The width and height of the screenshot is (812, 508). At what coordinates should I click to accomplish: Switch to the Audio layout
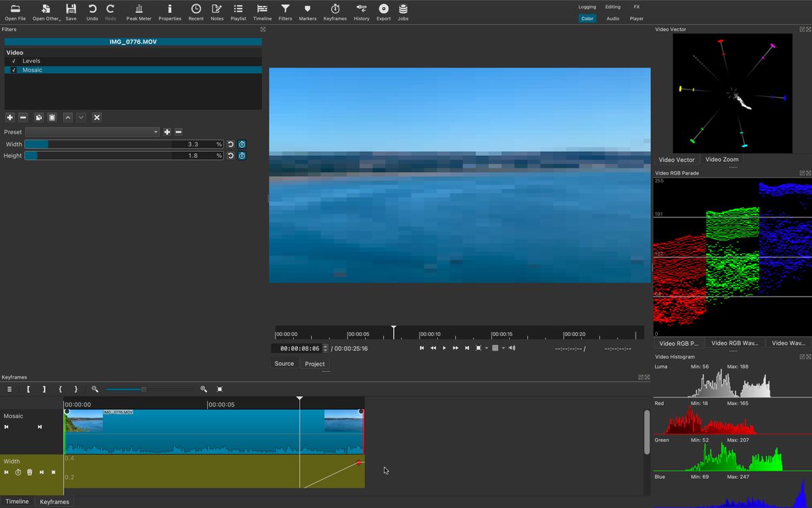click(x=612, y=18)
